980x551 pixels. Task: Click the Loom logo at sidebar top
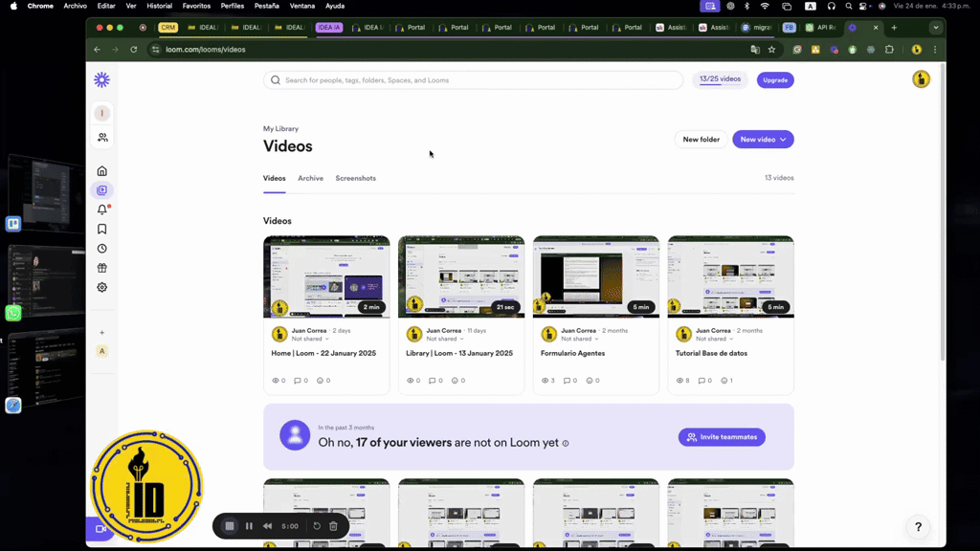pos(101,80)
